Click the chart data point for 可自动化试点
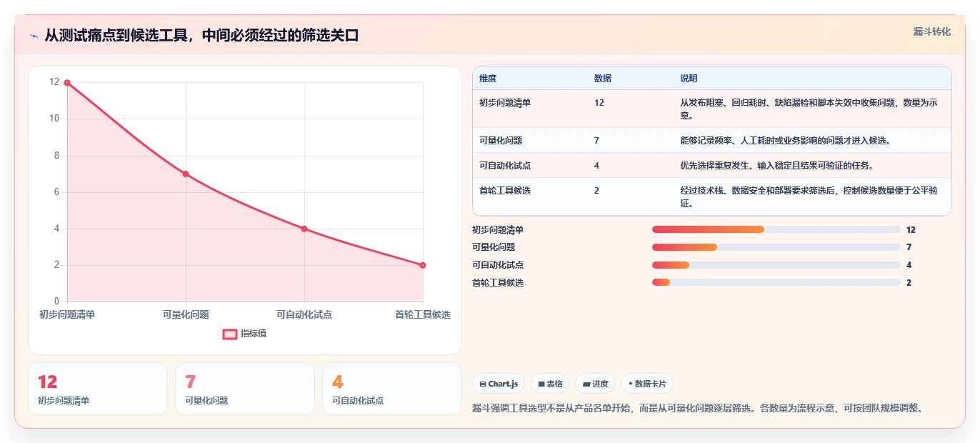The height and width of the screenshot is (443, 980). pos(304,229)
